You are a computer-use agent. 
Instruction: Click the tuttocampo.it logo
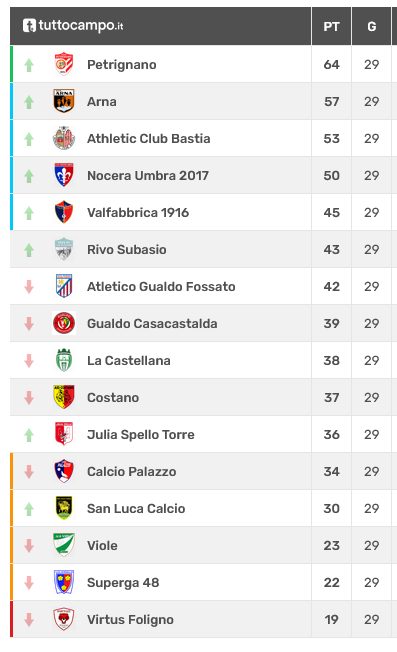(73, 25)
